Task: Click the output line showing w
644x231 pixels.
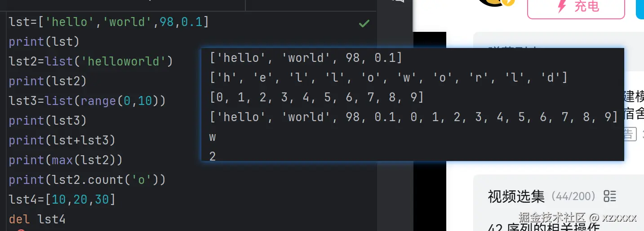Action: 213,137
